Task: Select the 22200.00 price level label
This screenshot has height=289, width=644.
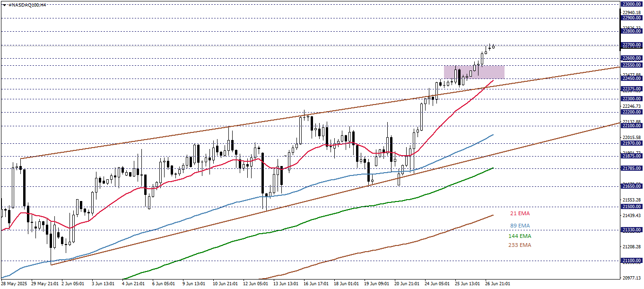Action: pos(632,112)
